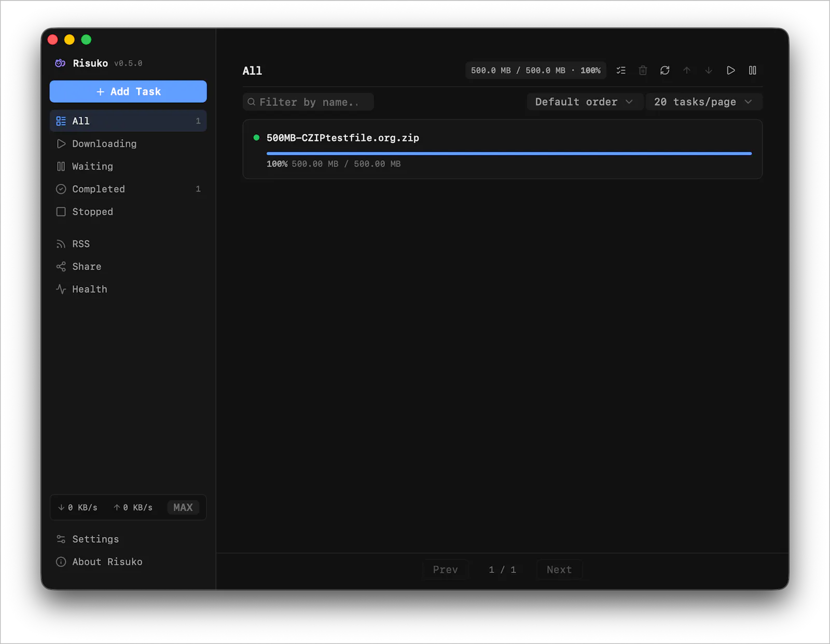830x644 pixels.
Task: Click the upload speed 0 KB/s
Action: (x=133, y=508)
